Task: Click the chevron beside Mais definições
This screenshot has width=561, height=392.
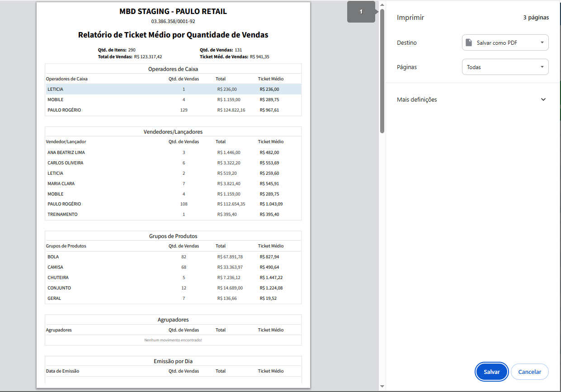Action: pos(543,99)
